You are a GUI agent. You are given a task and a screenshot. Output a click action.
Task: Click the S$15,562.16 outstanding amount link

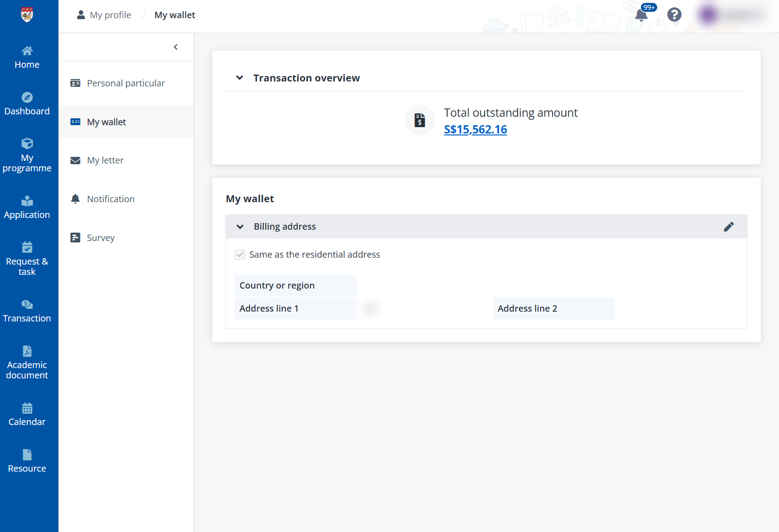click(x=475, y=130)
